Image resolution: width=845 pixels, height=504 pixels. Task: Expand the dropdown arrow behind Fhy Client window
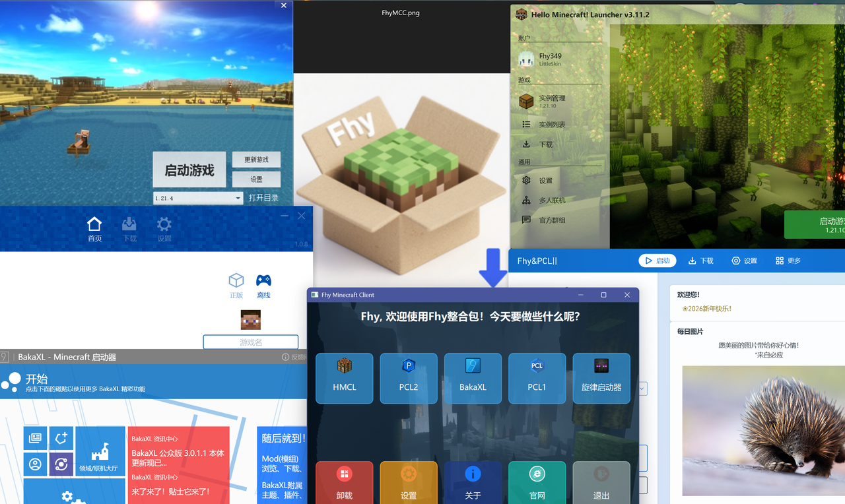tap(642, 389)
